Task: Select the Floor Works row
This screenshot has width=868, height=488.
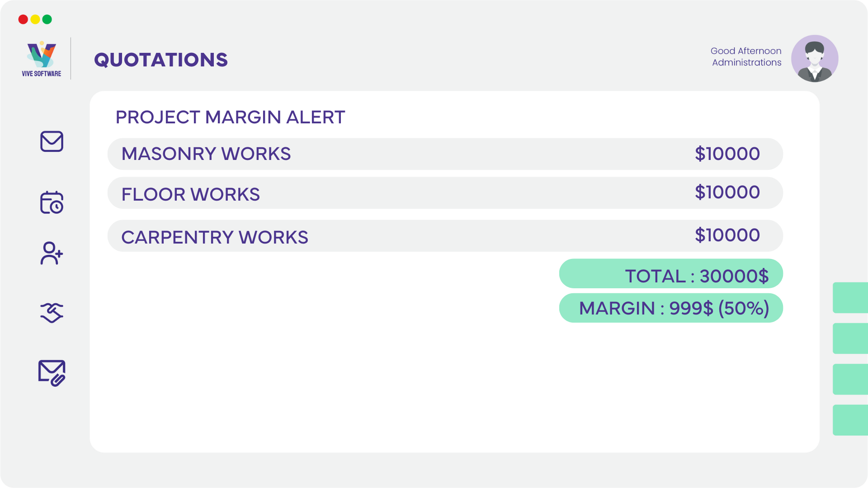Action: point(445,193)
